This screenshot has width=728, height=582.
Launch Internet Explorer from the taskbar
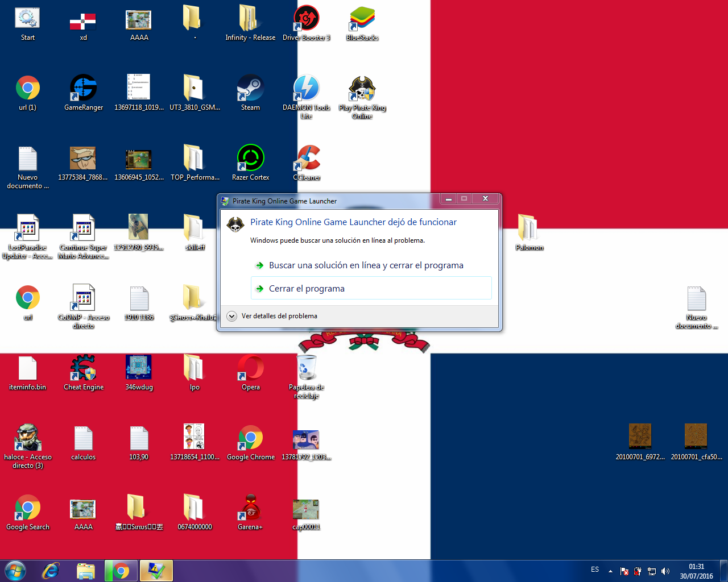tap(51, 571)
